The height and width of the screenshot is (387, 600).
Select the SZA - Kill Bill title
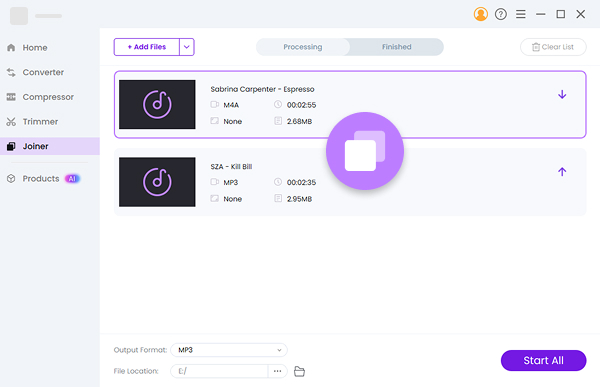(x=231, y=167)
